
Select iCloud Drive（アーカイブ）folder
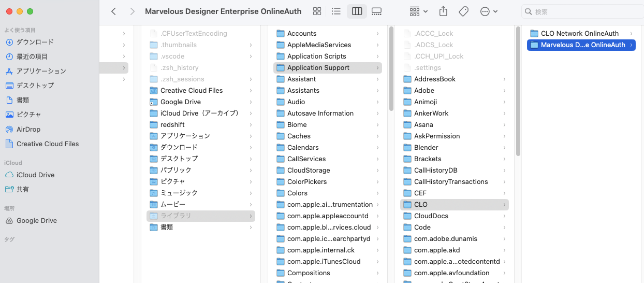[201, 113]
